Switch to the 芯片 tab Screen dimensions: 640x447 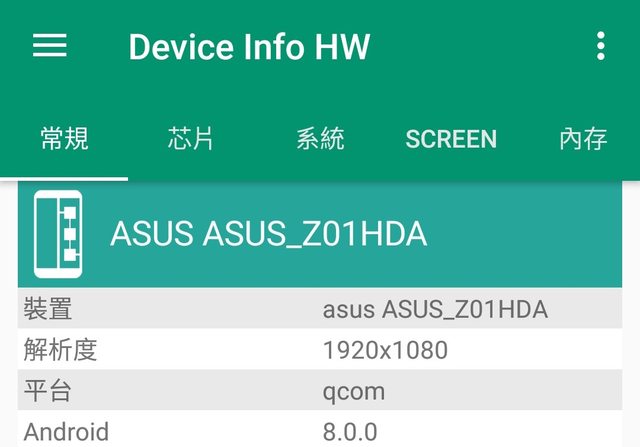click(191, 139)
